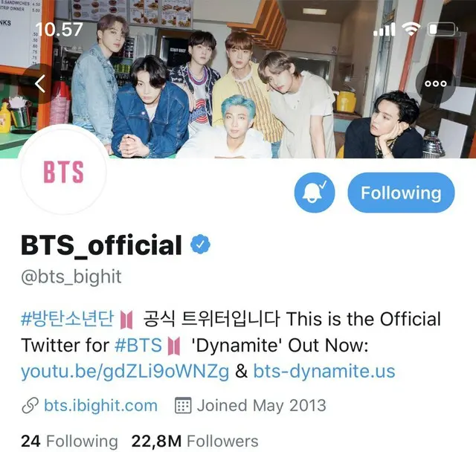Visit bts-dynamite.us link
Viewport: 476px width, 452px height.
(x=324, y=371)
